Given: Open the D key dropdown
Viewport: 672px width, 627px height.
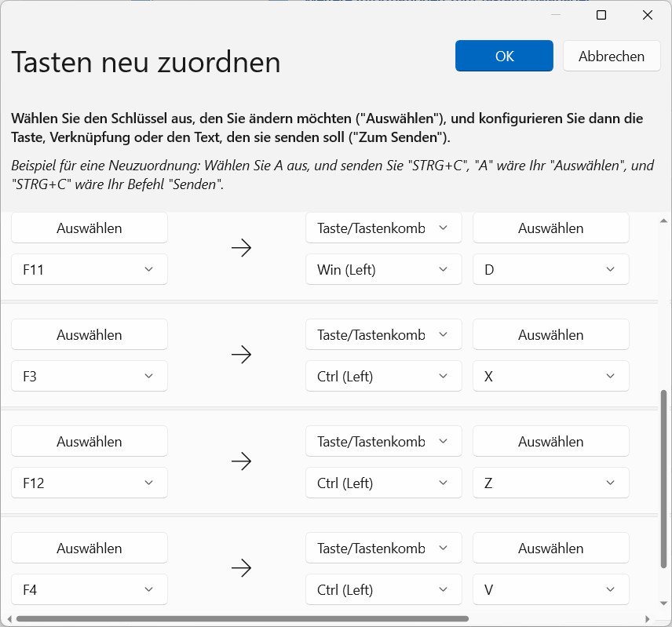Looking at the screenshot, I should point(550,269).
